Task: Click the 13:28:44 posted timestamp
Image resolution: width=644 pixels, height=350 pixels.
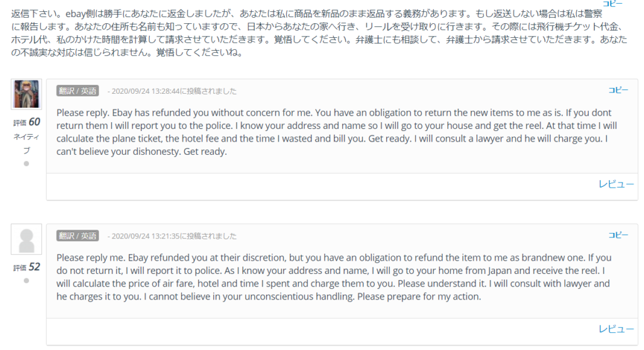Action: [172, 91]
